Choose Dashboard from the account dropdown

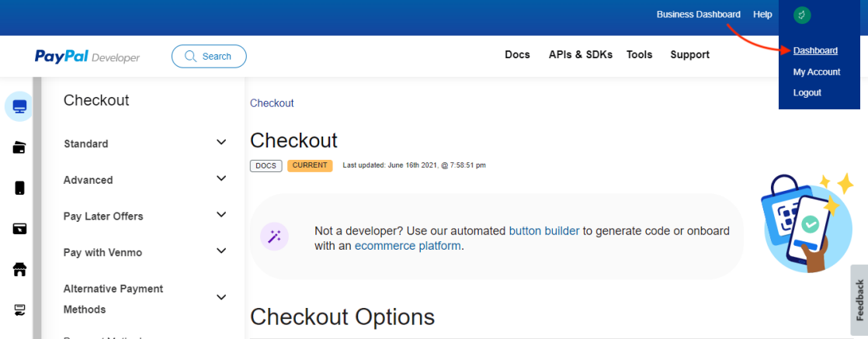click(815, 51)
